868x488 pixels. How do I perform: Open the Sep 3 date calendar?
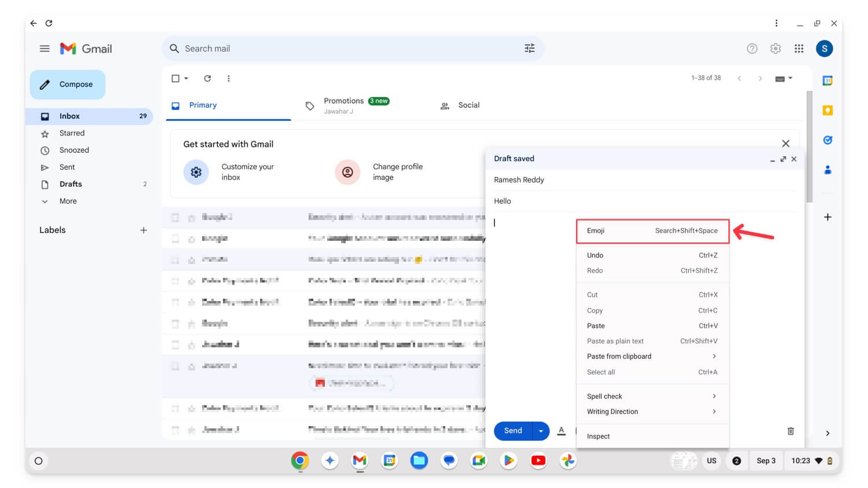pos(766,461)
